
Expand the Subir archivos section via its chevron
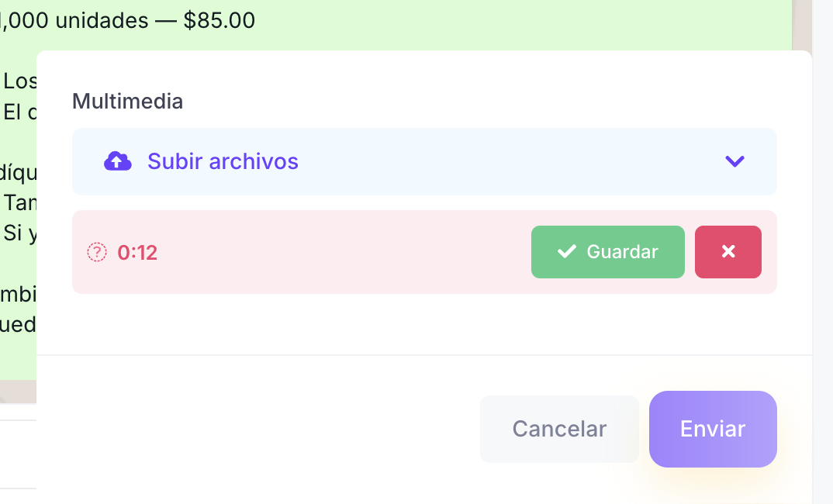point(734,161)
